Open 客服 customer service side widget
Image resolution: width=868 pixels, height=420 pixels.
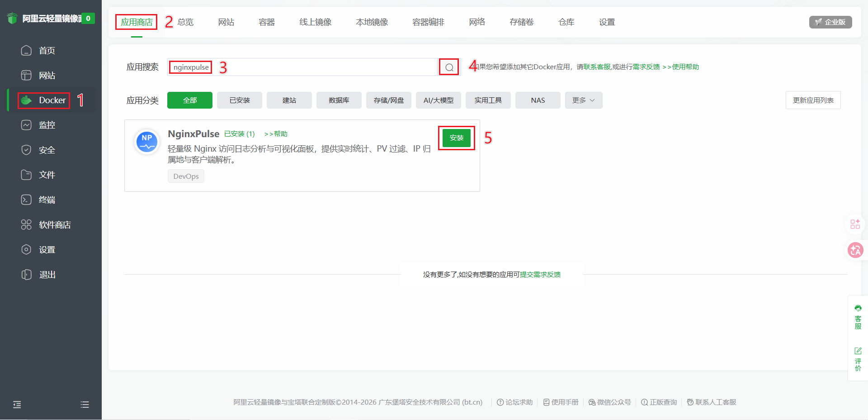coord(858,317)
